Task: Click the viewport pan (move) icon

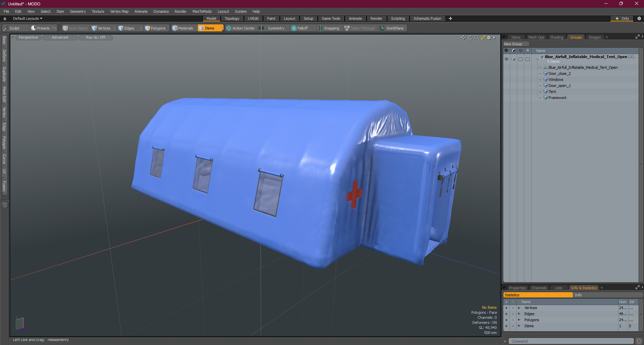Action: point(463,38)
